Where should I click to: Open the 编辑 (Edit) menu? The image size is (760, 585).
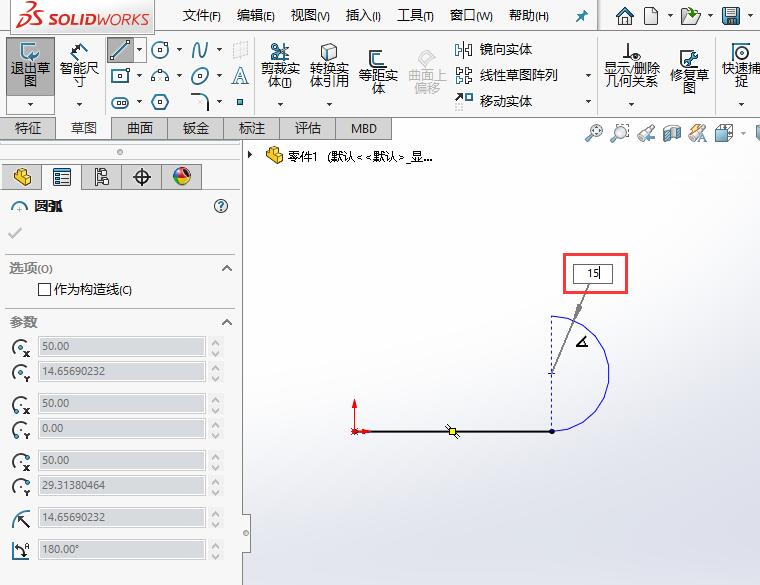pyautogui.click(x=255, y=16)
